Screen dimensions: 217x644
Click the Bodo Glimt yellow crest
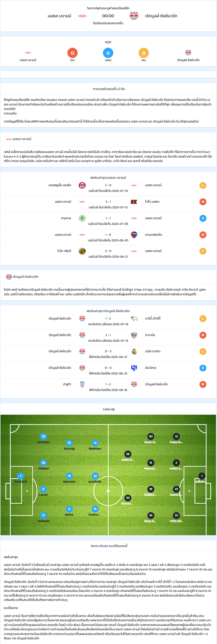(82, 251)
